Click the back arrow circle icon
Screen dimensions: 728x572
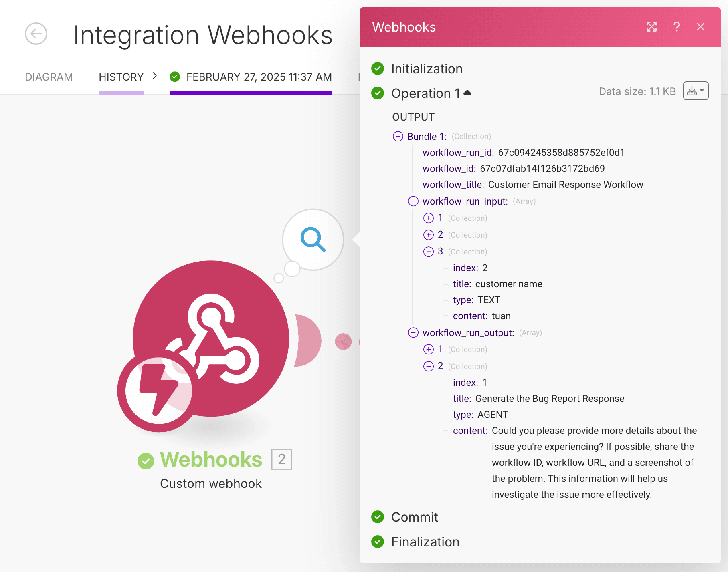pyautogui.click(x=36, y=34)
